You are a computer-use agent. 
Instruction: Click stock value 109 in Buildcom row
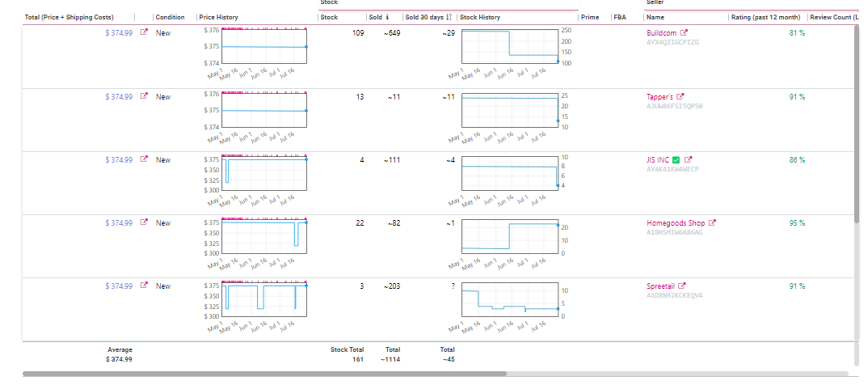[x=358, y=32]
